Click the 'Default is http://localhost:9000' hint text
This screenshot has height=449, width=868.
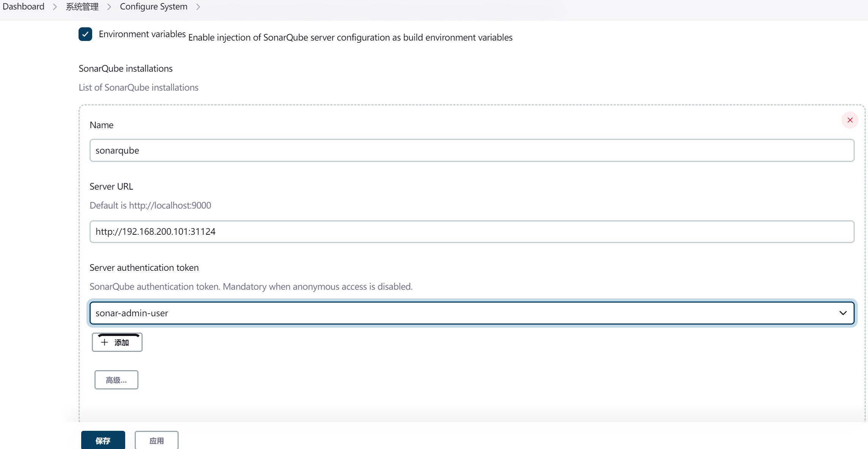pos(150,206)
